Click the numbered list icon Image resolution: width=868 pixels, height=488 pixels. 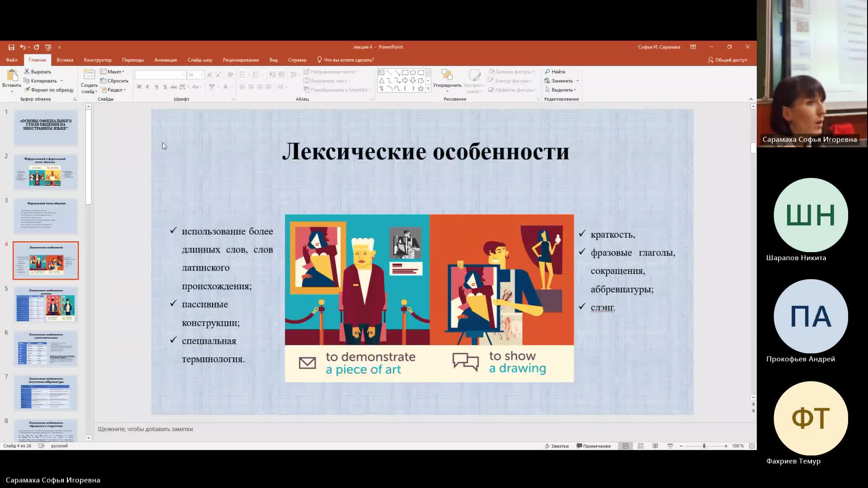(x=256, y=75)
